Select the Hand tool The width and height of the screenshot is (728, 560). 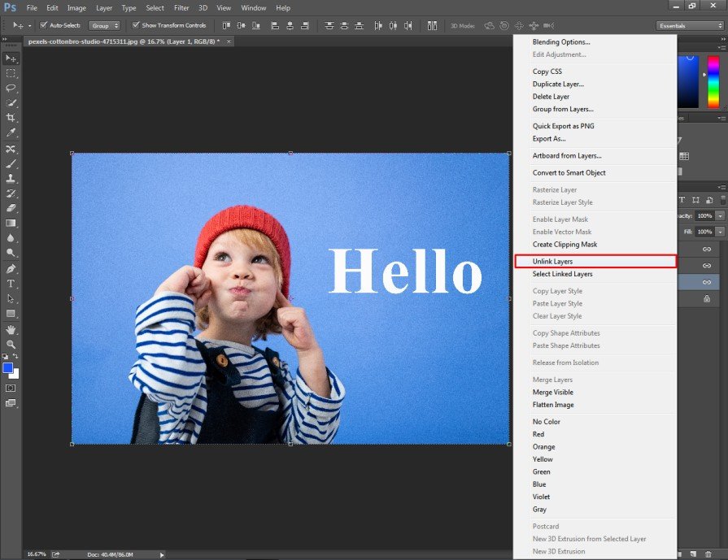coord(11,332)
